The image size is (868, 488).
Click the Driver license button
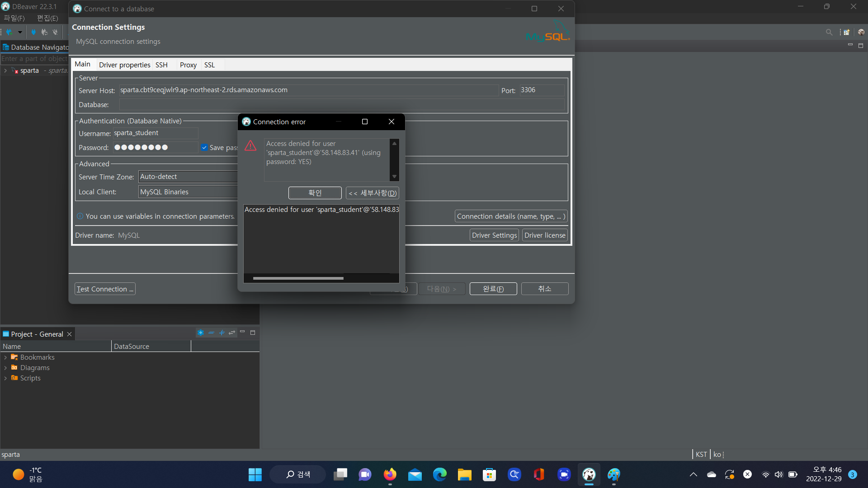[545, 235]
